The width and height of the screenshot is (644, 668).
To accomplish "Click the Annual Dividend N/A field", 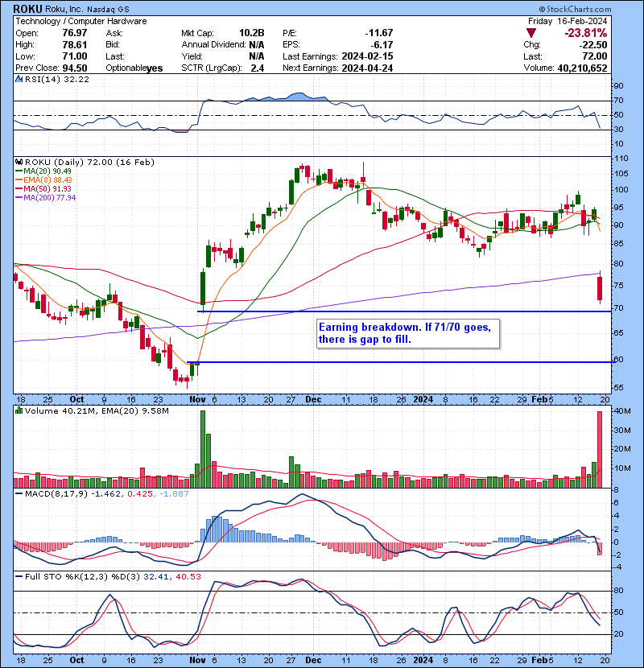I will click(x=223, y=45).
